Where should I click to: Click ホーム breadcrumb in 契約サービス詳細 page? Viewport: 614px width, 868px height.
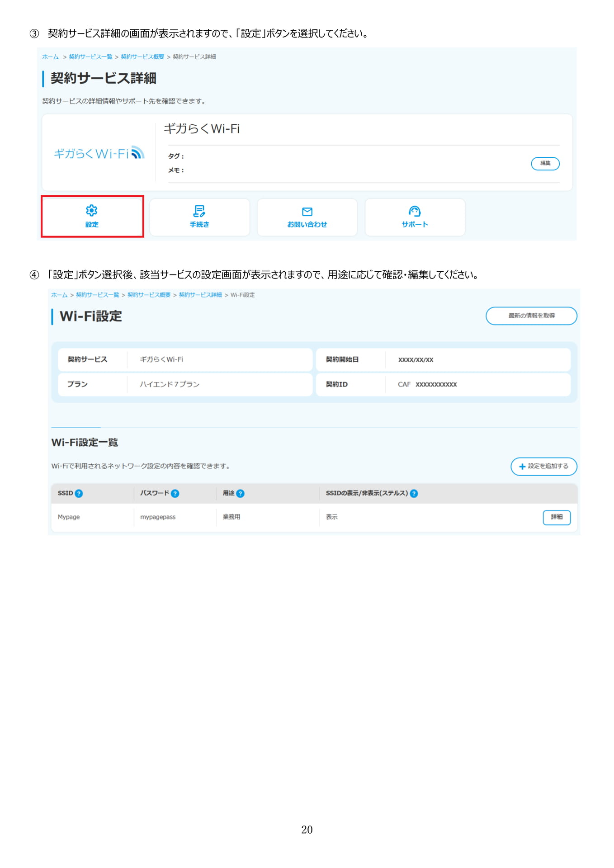50,57
